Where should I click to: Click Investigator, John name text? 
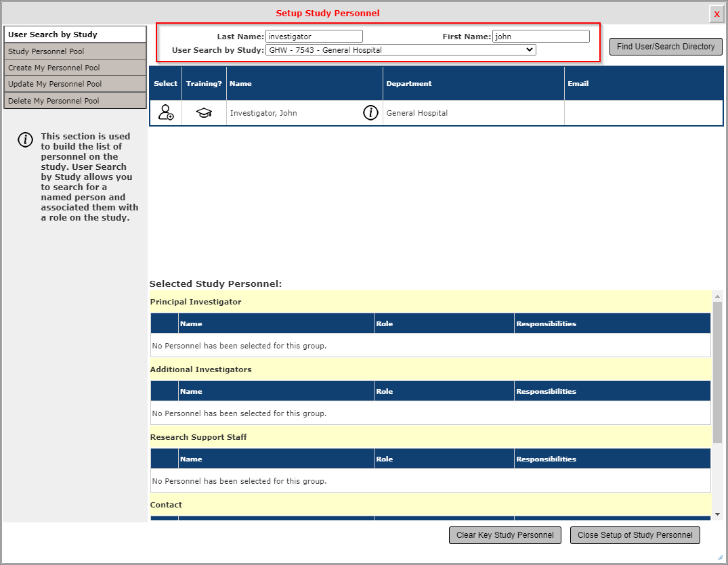263,113
